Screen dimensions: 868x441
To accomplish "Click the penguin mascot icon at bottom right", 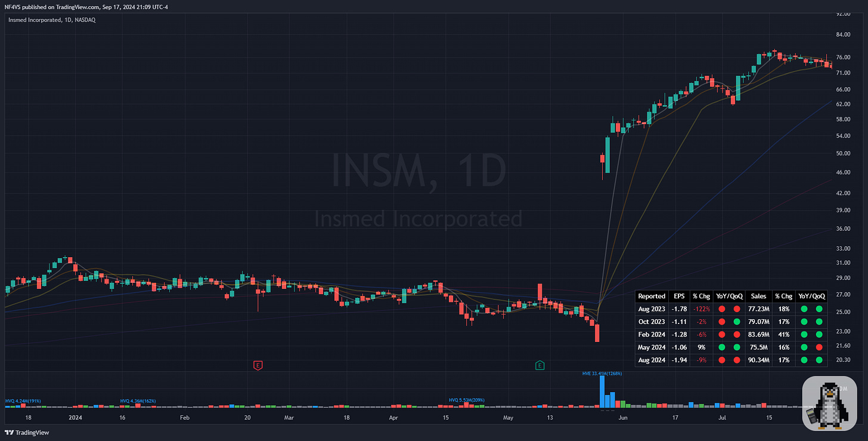I will 829,403.
